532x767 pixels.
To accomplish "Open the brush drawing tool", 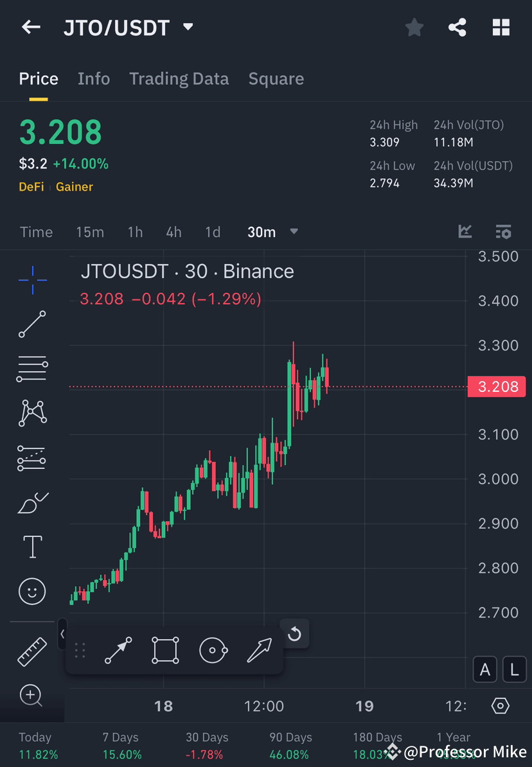I will click(x=32, y=502).
